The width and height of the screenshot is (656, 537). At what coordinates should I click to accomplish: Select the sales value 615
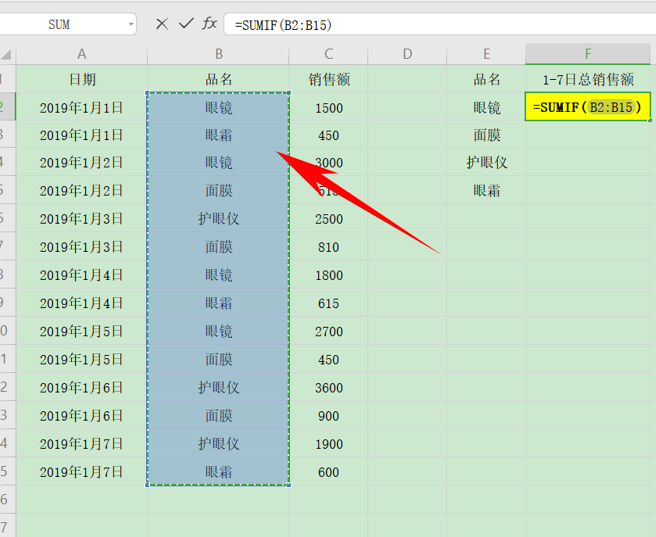point(328,303)
